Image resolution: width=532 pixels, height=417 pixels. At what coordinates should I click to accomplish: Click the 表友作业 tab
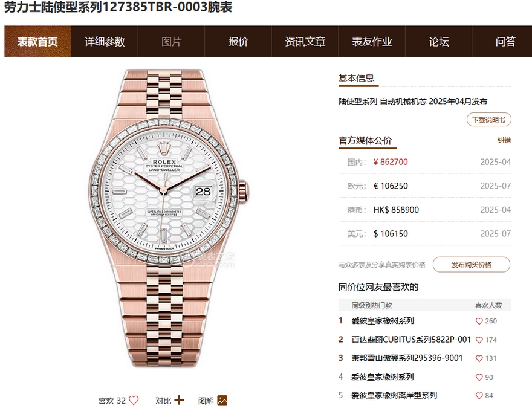372,41
